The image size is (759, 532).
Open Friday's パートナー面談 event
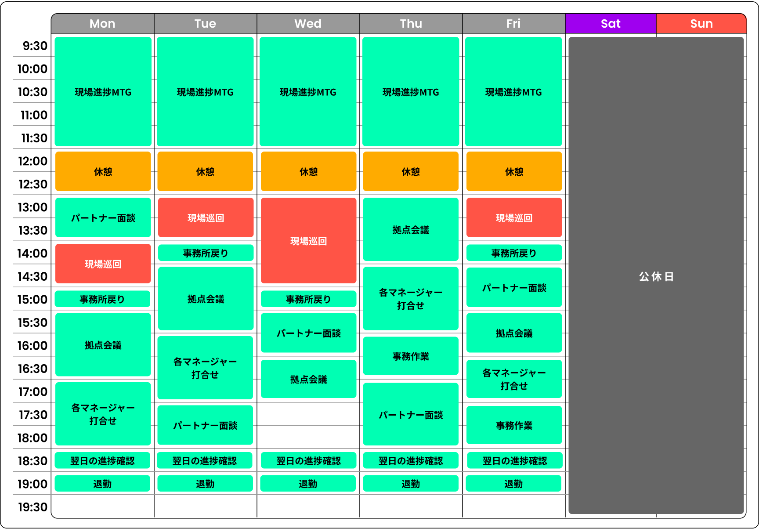514,287
